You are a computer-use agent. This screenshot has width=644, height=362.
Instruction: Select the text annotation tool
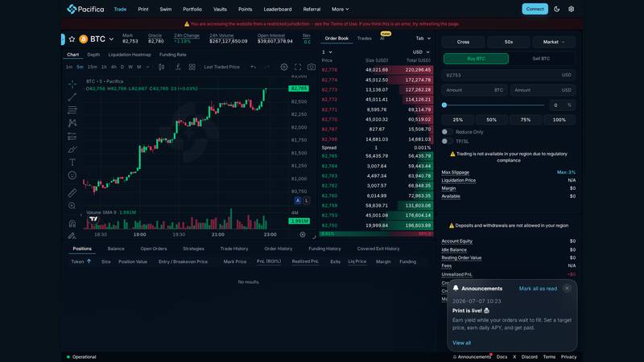click(x=72, y=162)
